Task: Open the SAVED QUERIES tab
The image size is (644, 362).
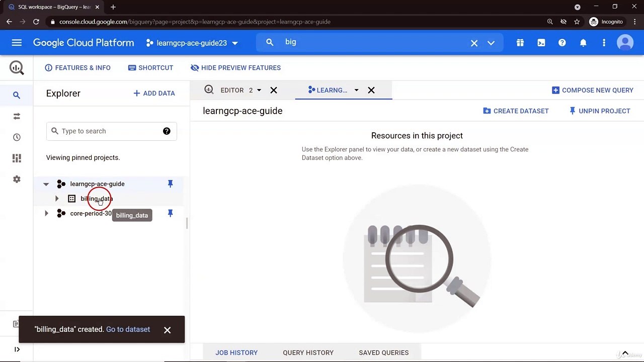Action: click(383, 353)
